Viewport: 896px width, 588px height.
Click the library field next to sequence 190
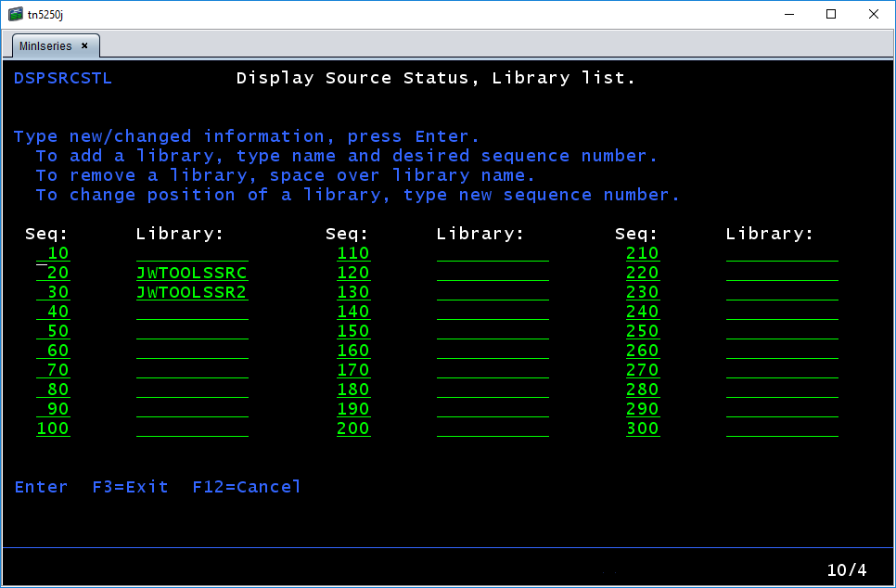(x=493, y=409)
